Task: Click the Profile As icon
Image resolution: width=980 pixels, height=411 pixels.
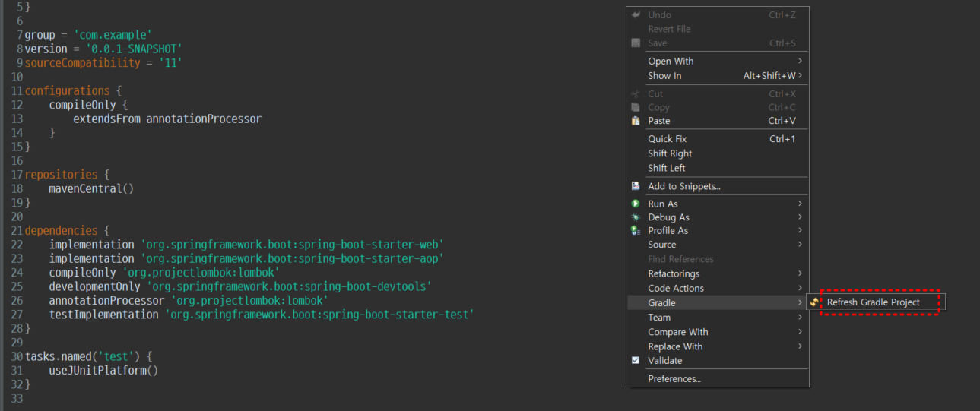Action: tap(636, 230)
